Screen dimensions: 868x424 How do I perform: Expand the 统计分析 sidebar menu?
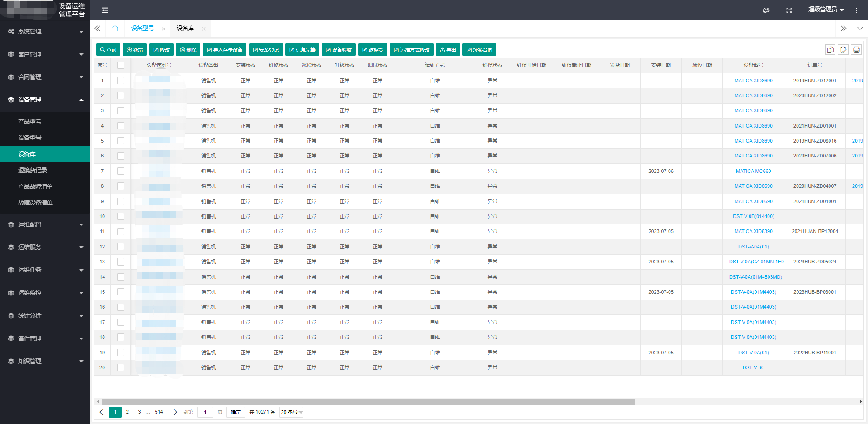(45, 315)
